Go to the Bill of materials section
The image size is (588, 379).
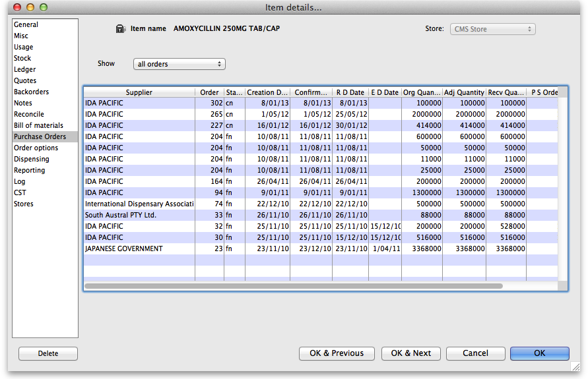click(38, 125)
